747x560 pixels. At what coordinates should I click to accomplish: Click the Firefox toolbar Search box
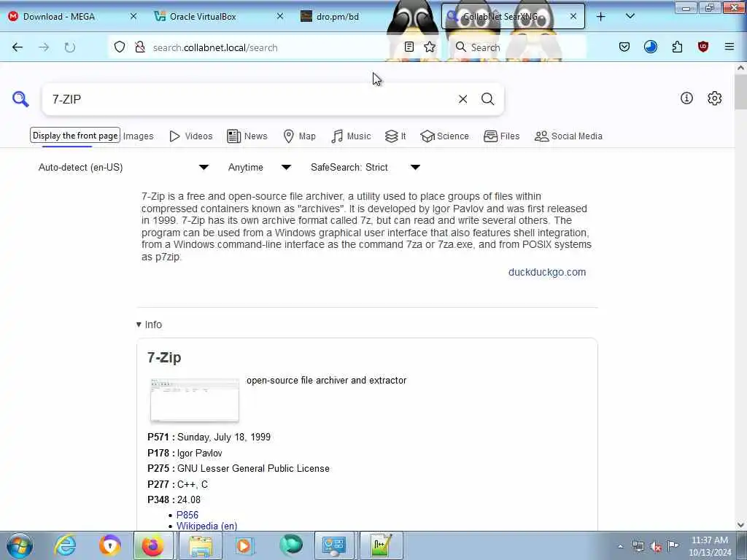(519, 47)
